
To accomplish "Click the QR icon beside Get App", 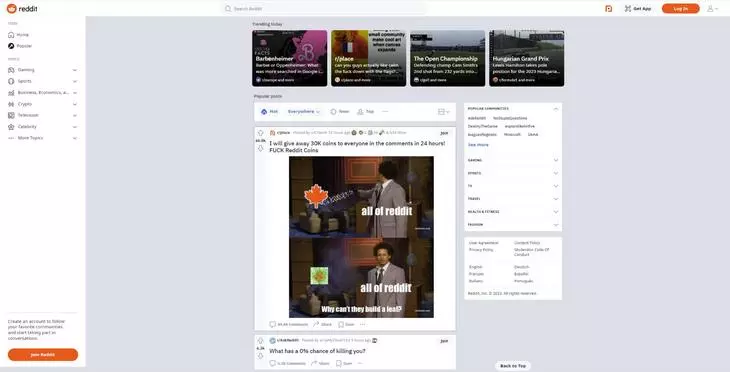I will pyautogui.click(x=628, y=8).
